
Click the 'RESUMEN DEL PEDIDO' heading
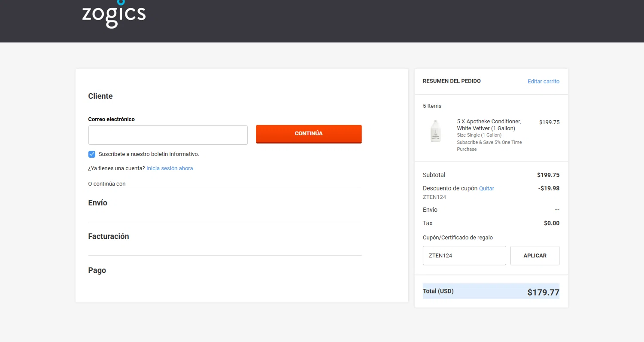tap(452, 81)
